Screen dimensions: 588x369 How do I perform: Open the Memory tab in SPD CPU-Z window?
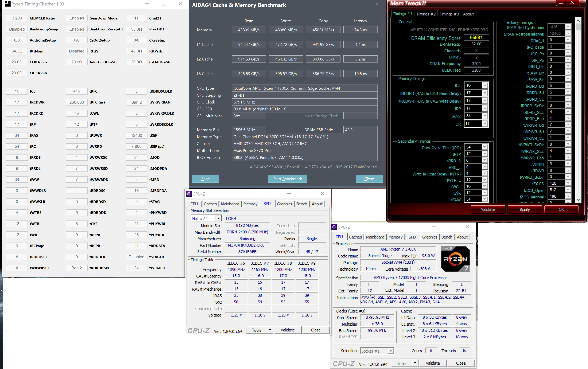[x=250, y=204]
